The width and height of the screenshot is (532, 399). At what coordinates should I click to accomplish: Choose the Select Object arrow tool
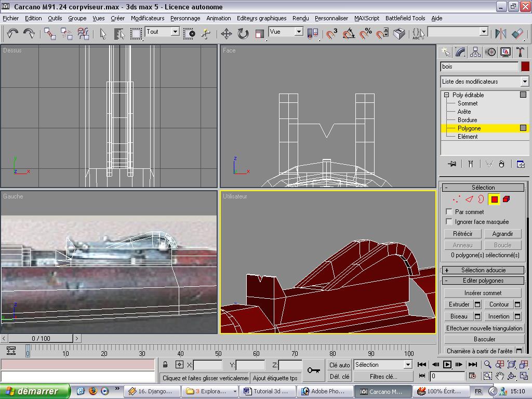(103, 34)
